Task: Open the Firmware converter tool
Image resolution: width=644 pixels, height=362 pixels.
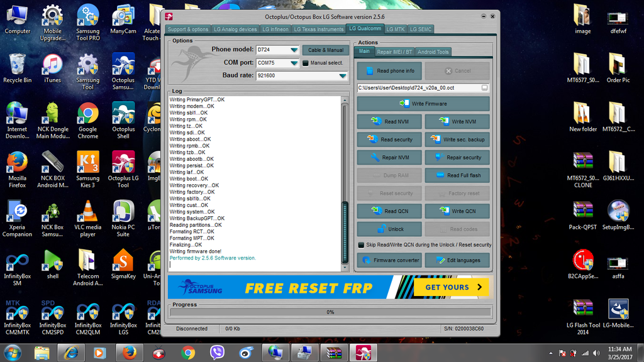Action: click(x=390, y=260)
